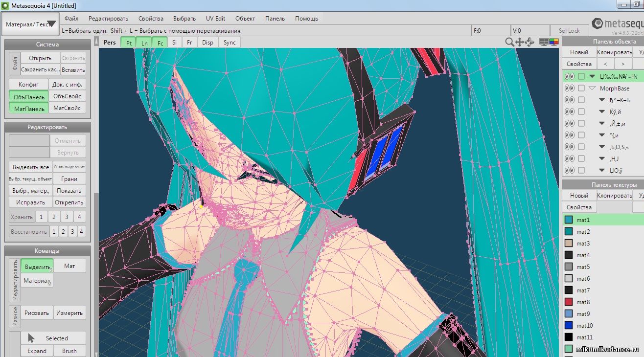
Task: Expand the triangle of object '“{,и'
Action: click(602, 135)
